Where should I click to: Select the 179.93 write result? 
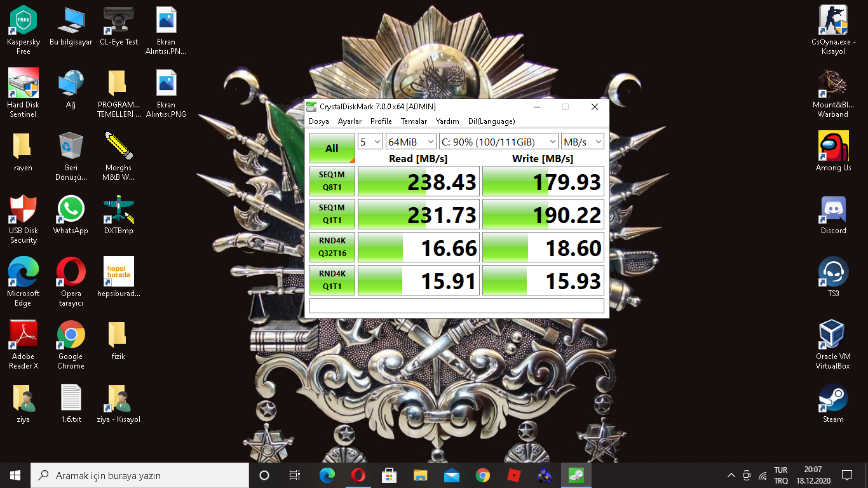pyautogui.click(x=543, y=181)
